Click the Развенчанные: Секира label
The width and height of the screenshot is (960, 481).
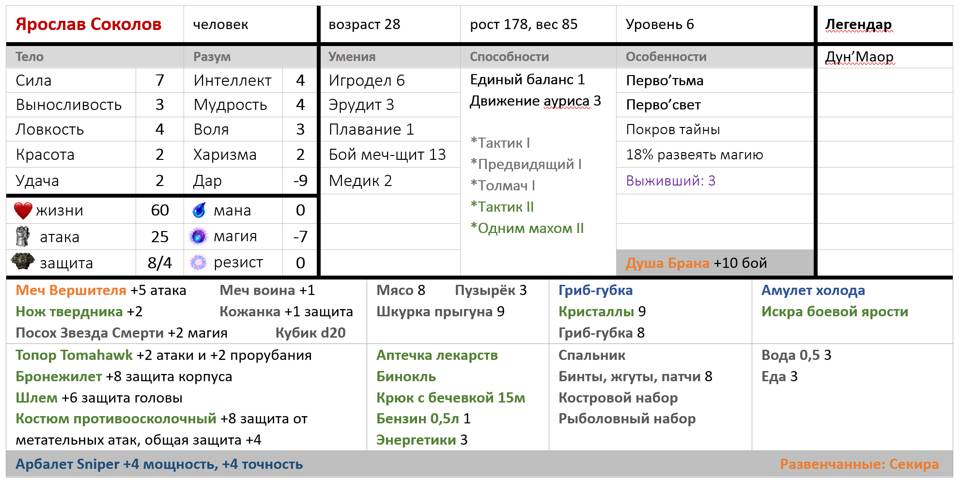point(859,464)
